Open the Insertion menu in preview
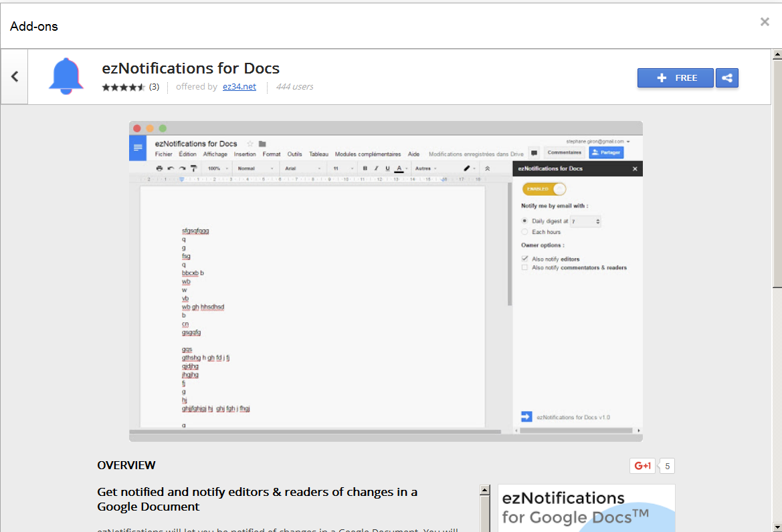Viewport: 782px width, 532px height. point(245,154)
